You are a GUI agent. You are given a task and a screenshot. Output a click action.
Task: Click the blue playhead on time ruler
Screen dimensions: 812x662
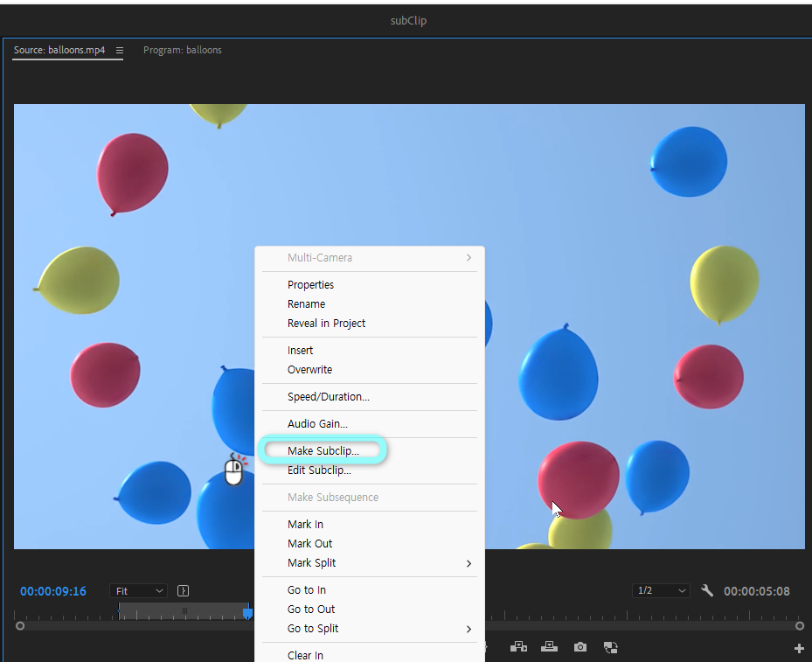[247, 612]
